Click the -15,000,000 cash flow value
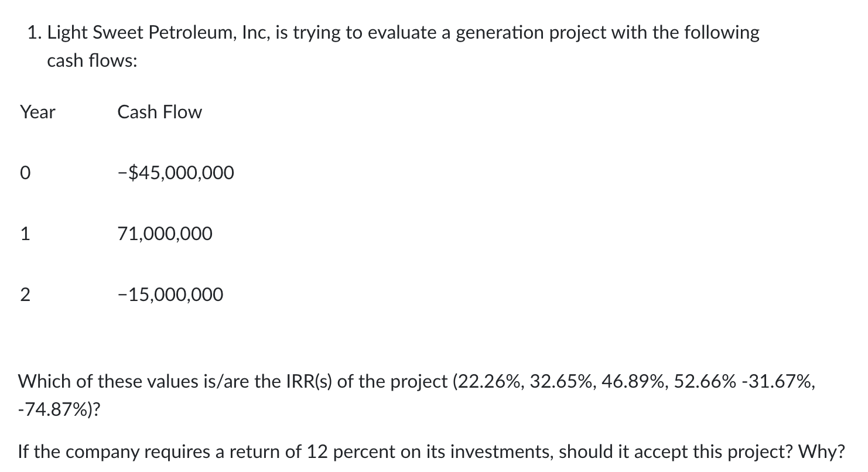Screen dimensions: 868x472 click(x=170, y=295)
